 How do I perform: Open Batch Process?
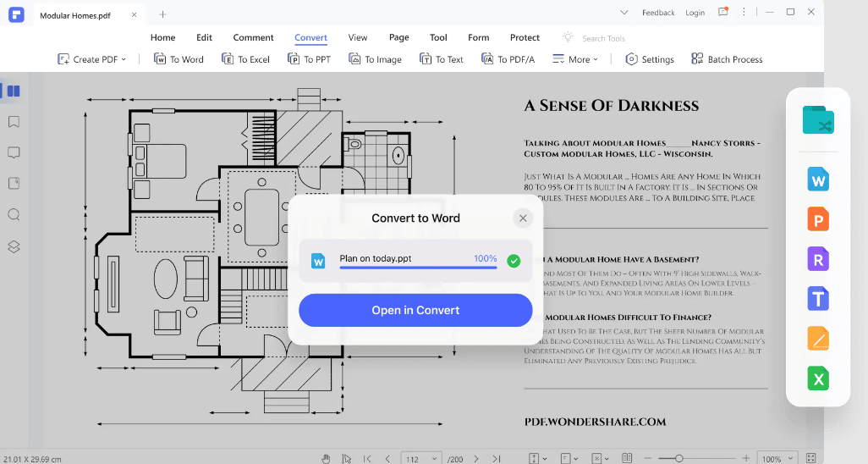(727, 59)
